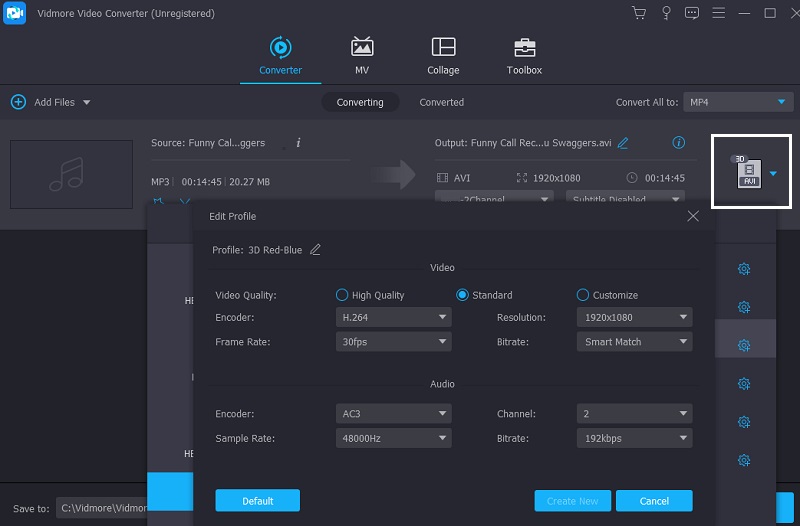Open the MV module
The height and width of the screenshot is (526, 800).
(362, 56)
